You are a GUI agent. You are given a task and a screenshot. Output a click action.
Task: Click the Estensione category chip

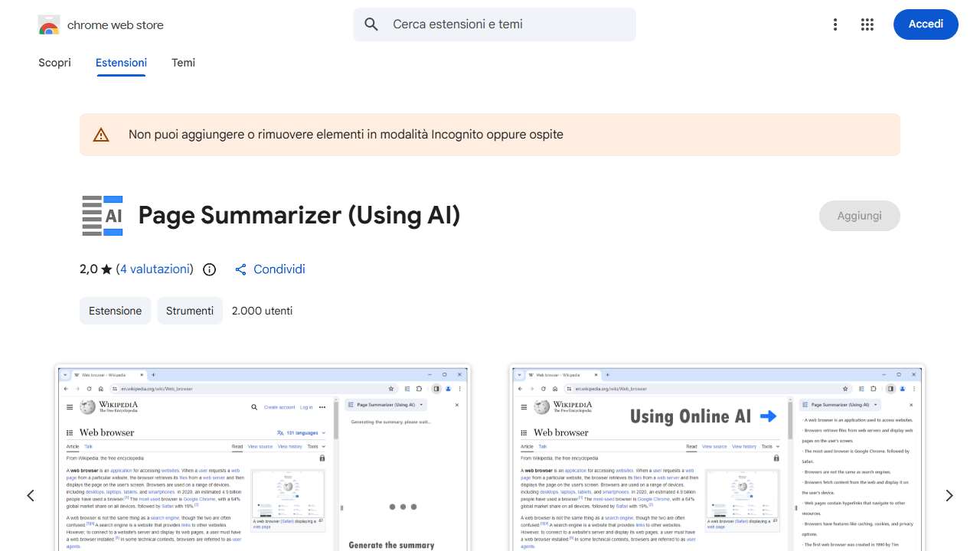point(115,311)
